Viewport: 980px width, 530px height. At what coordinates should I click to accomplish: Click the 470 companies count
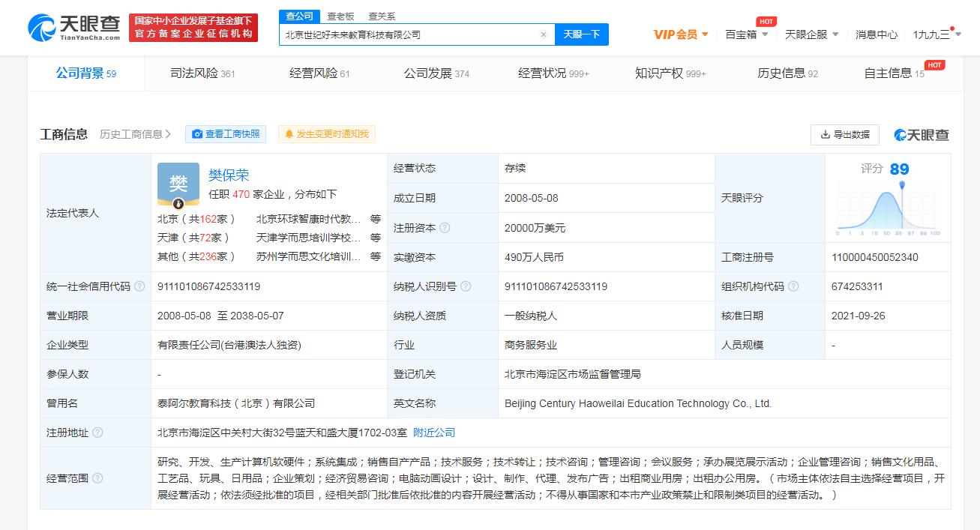241,194
